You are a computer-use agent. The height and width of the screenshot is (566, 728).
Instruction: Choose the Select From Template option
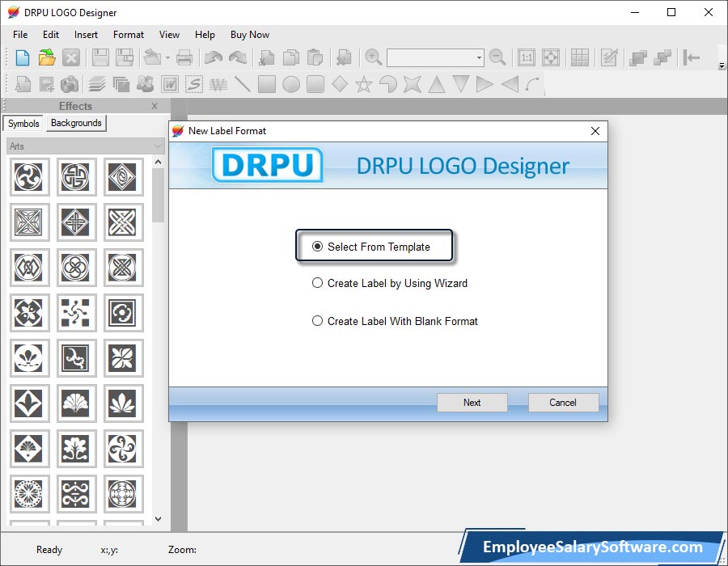(318, 247)
